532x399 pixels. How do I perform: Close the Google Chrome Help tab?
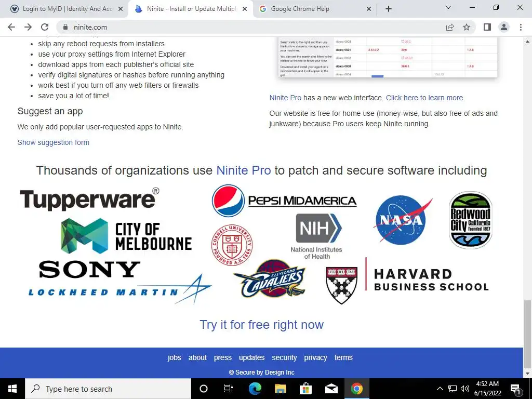tap(369, 9)
